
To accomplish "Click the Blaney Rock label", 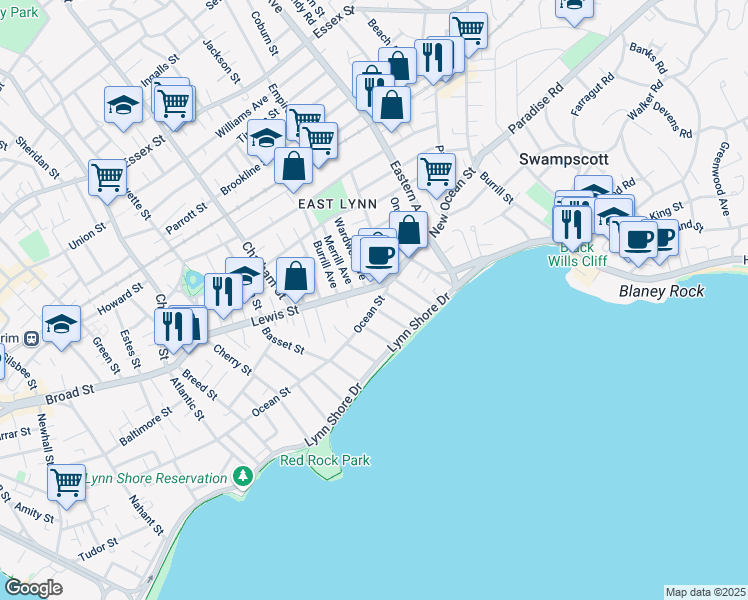I will point(662,291).
